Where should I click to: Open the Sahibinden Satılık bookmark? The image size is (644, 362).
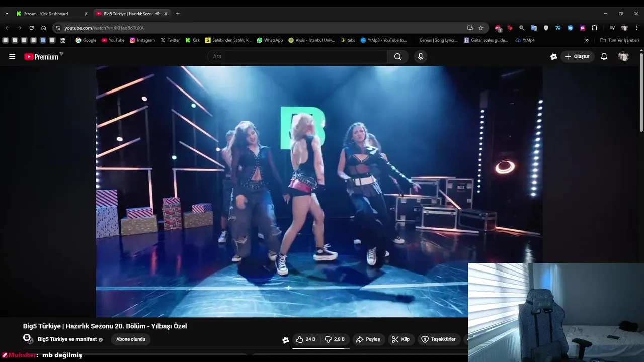[228, 40]
